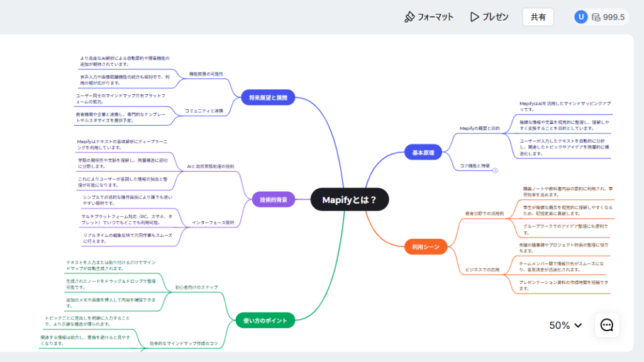Image resolution: width=644 pixels, height=362 pixels.
Task: Click the Mapifyの概要と目的 subtopic
Action: [479, 128]
